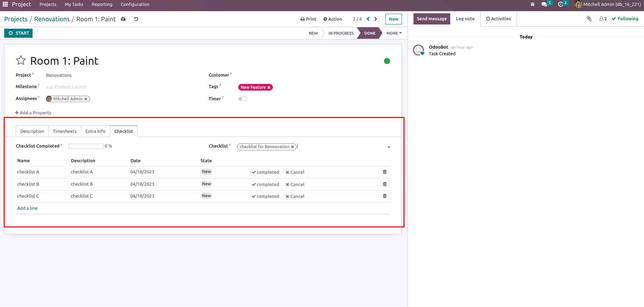Cancel checklist A
The image size is (644, 307).
pos(295,172)
